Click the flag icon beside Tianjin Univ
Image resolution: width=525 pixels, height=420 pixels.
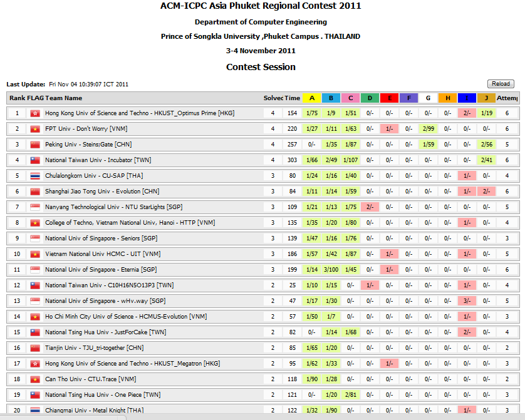click(x=35, y=348)
